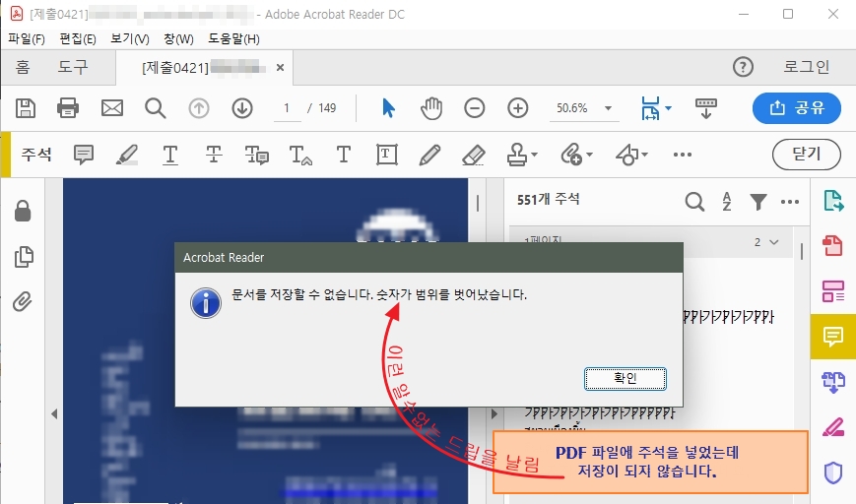Go to next page arrow
This screenshot has height=504, width=856.
[242, 108]
